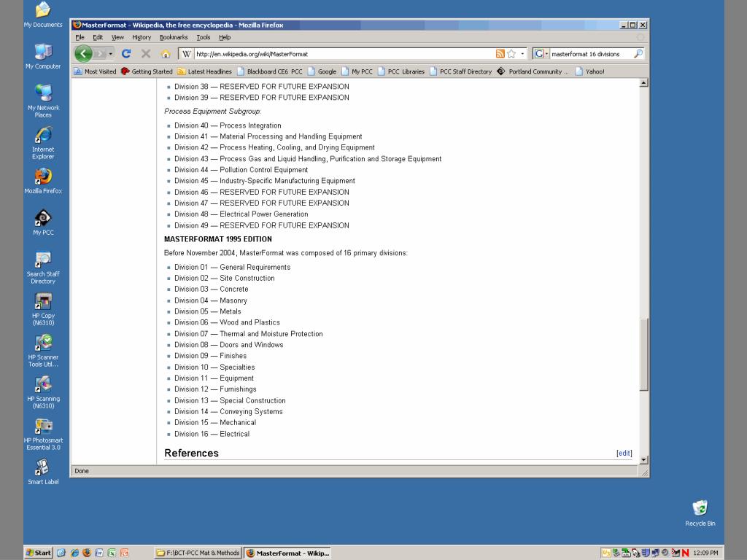Click the MASTERFORMAT 1995 EDITION heading

click(x=217, y=239)
